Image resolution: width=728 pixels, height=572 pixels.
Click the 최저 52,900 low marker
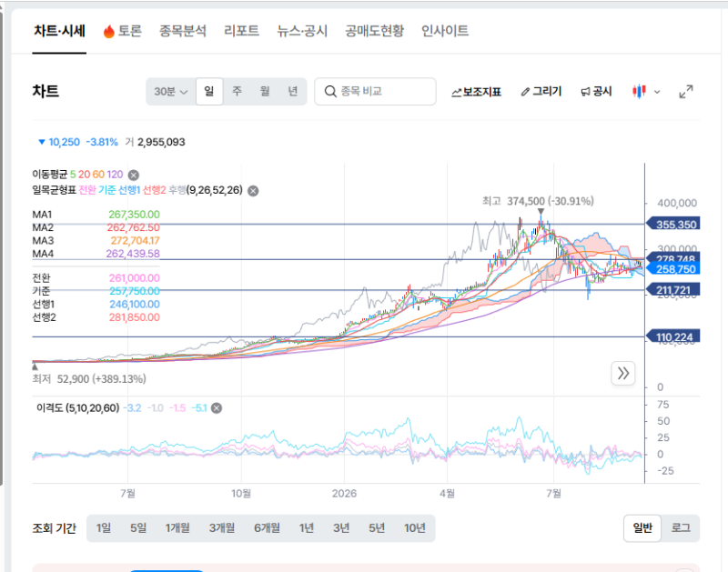coord(89,379)
